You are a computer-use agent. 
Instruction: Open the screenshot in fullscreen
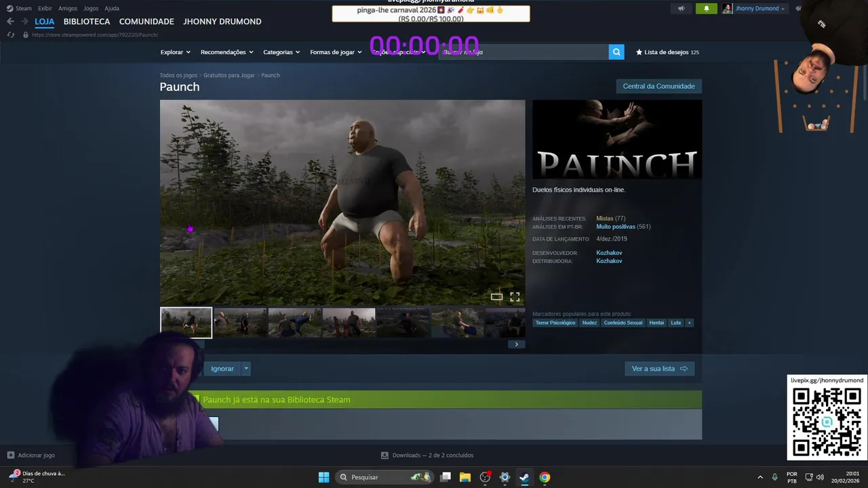[x=515, y=297]
